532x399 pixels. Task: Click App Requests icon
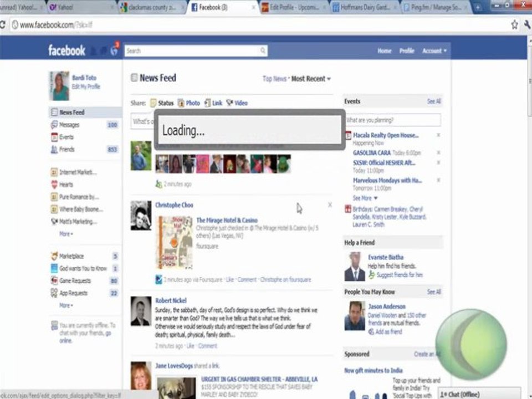54,293
